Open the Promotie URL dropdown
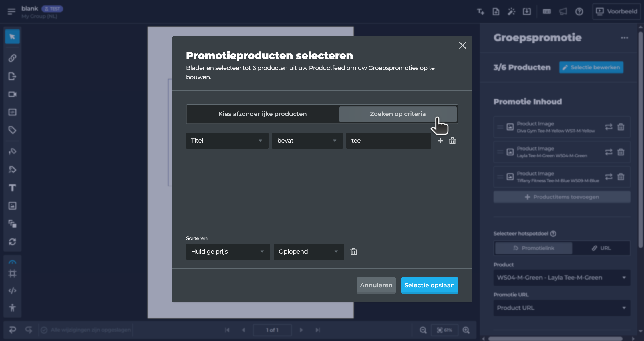Viewport: 644px width, 341px height. 562,308
